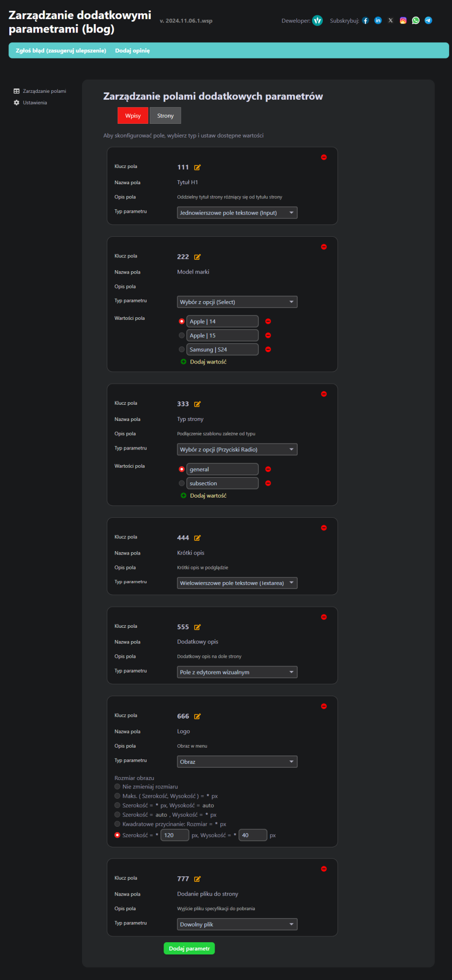The height and width of the screenshot is (980, 452).
Task: Open Ustawienia in the sidebar
Action: point(34,103)
